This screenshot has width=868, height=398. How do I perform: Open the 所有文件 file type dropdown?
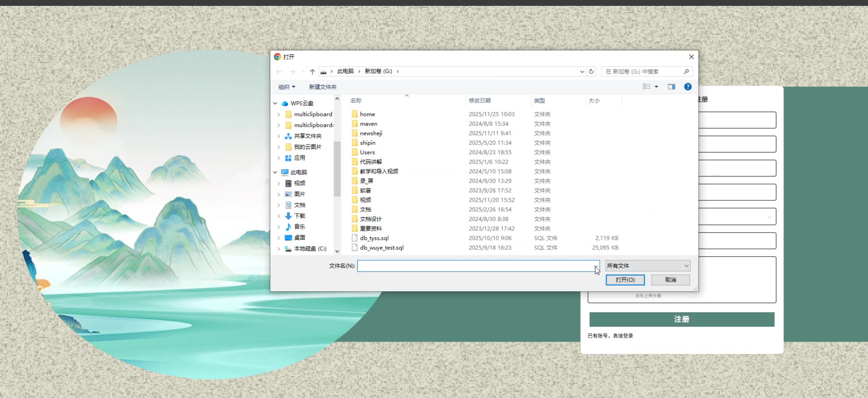(x=647, y=266)
